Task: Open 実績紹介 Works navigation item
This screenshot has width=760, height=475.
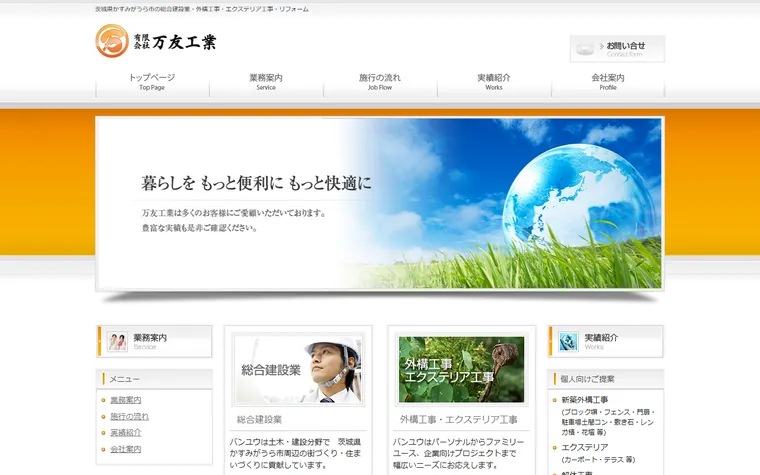Action: coord(494,82)
